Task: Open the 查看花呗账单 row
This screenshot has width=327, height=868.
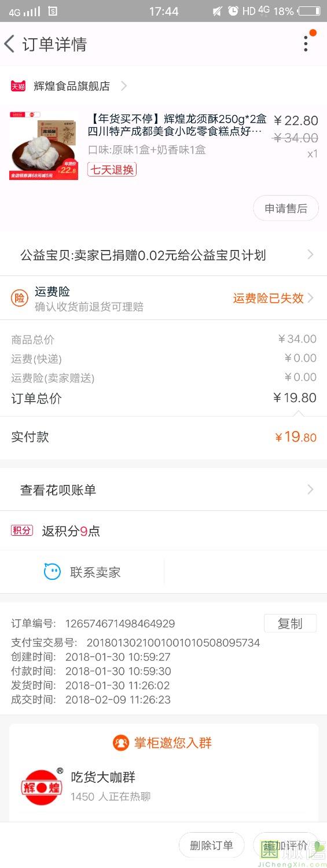Action: (x=163, y=490)
